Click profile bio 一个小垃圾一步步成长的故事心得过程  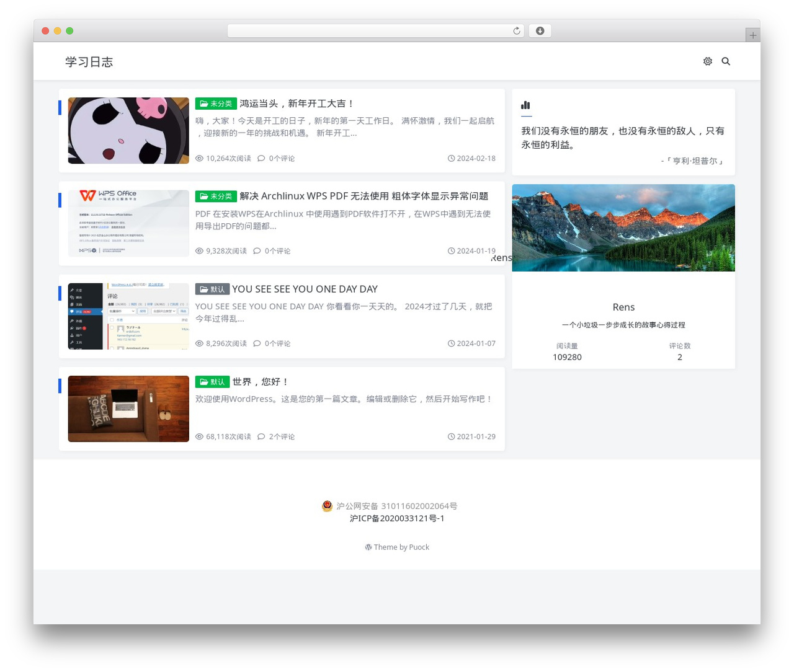tap(623, 325)
